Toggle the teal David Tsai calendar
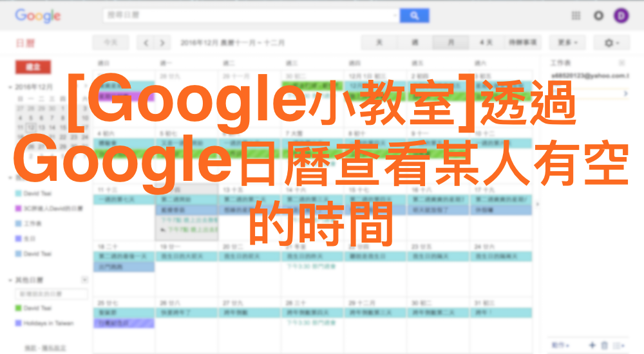 pos(18,194)
